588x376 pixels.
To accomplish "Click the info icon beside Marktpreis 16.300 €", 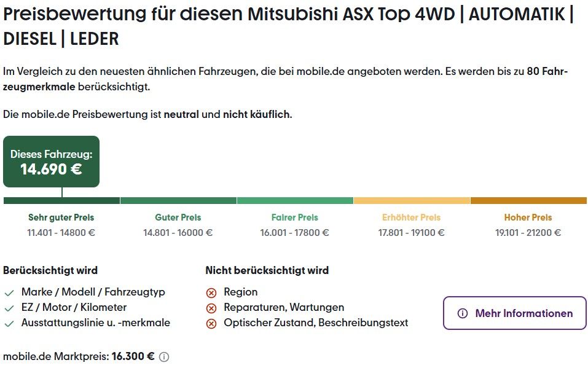I will (x=164, y=357).
